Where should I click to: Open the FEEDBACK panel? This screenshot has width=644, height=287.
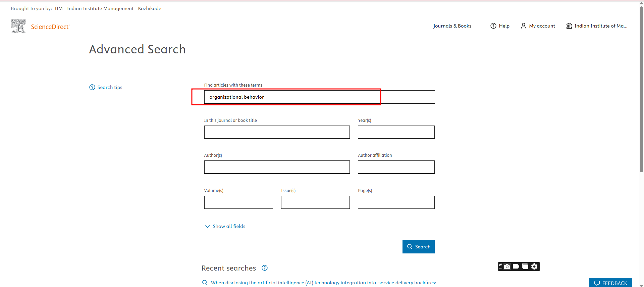610,283
